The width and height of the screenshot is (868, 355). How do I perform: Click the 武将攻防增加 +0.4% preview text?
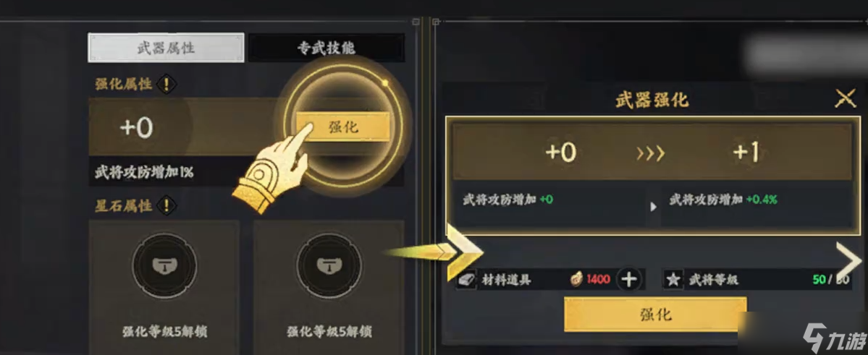[723, 200]
